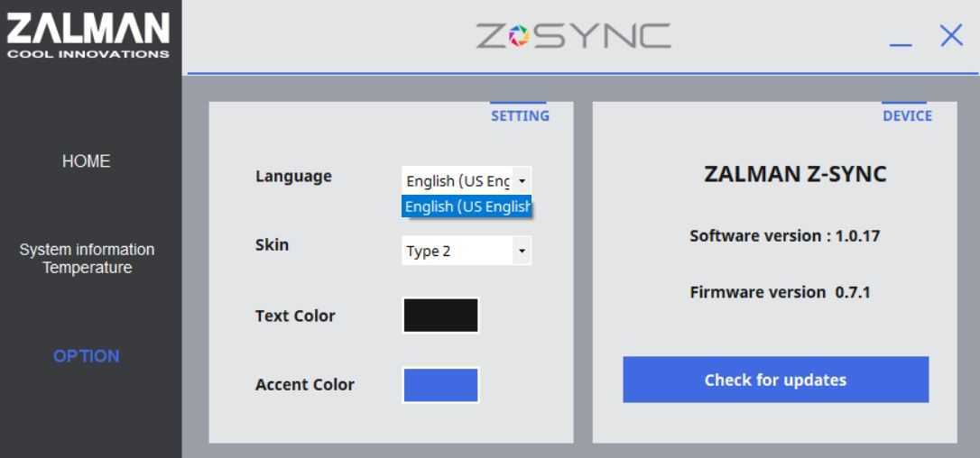Screen dimensions: 980x458
Task: Close the Z-SYNC application window
Action: coord(951,36)
